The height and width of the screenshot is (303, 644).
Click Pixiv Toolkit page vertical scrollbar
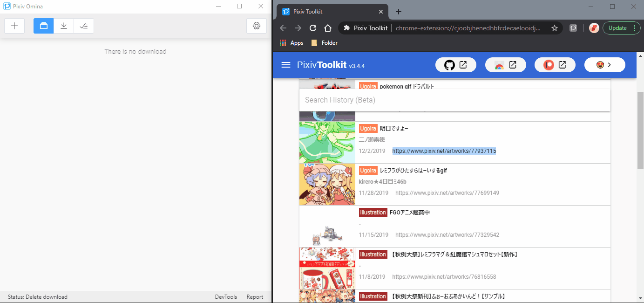[x=640, y=131]
